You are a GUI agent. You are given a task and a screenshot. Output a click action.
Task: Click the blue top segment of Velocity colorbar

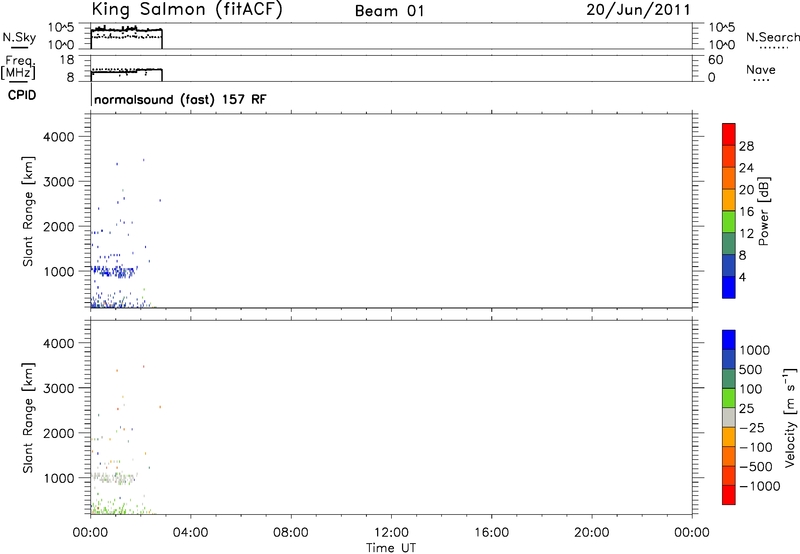pos(729,340)
